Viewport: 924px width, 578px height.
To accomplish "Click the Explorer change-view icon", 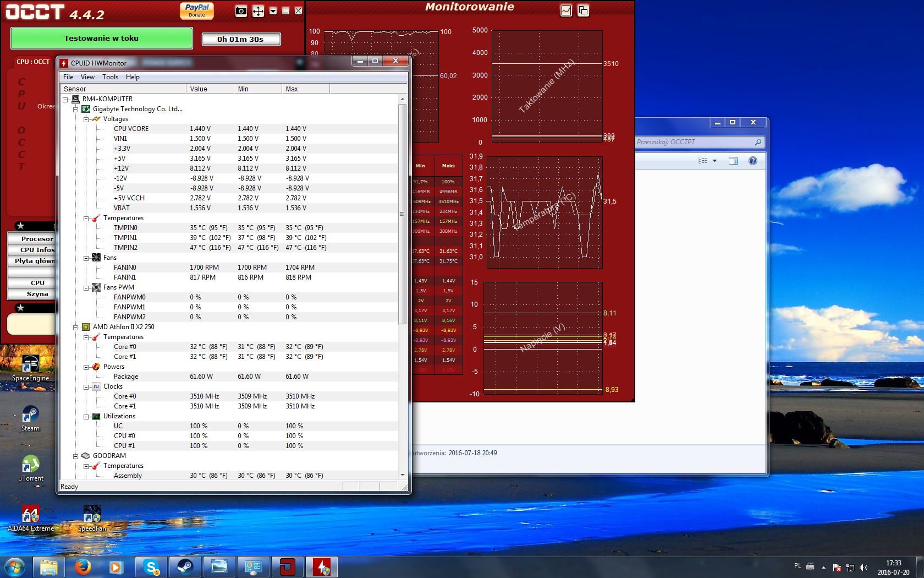I will (x=702, y=161).
